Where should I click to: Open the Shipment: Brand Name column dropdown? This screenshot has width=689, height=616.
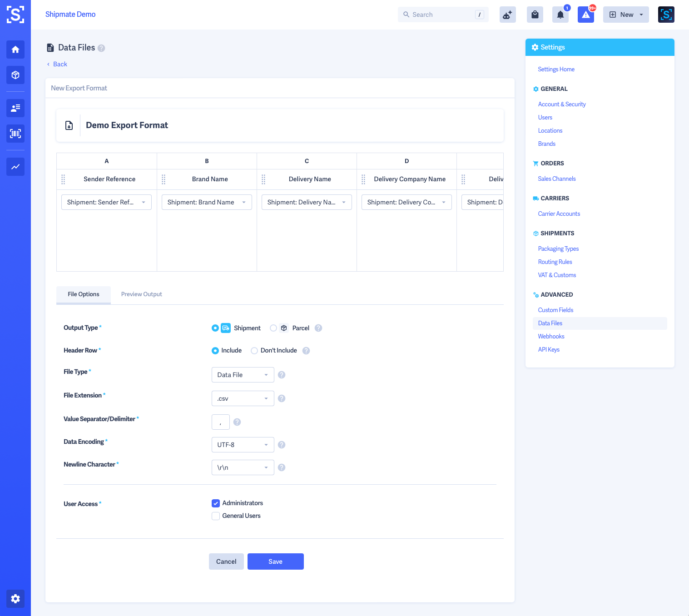[207, 202]
